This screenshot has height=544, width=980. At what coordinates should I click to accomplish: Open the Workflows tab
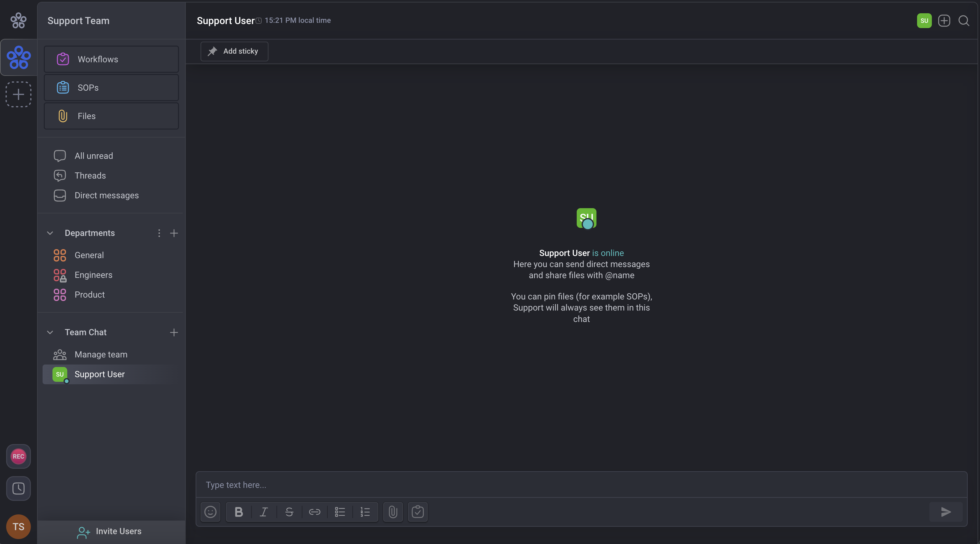click(111, 59)
